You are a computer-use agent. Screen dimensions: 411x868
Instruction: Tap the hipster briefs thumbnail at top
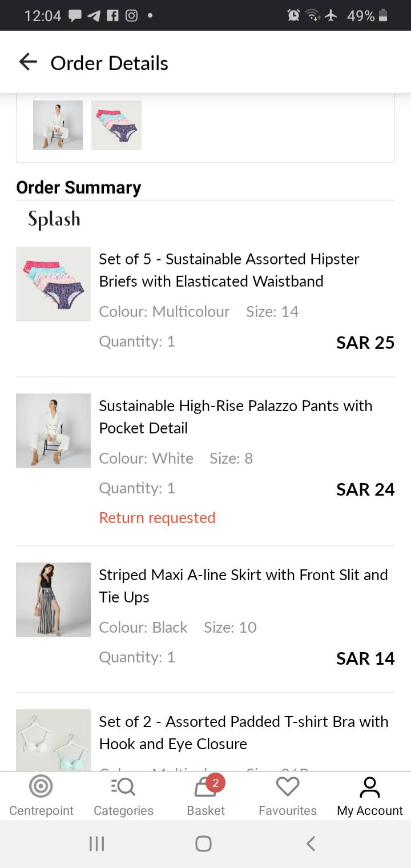tap(116, 125)
